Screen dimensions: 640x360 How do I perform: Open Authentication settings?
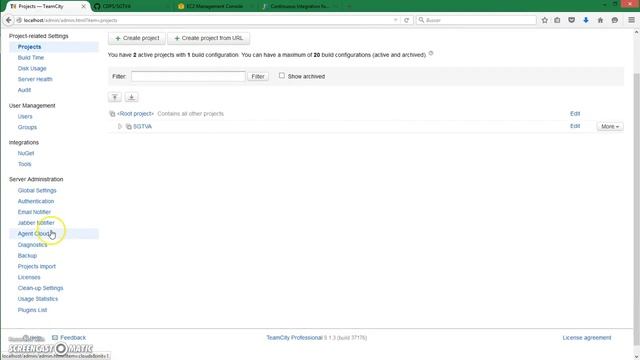pyautogui.click(x=36, y=201)
